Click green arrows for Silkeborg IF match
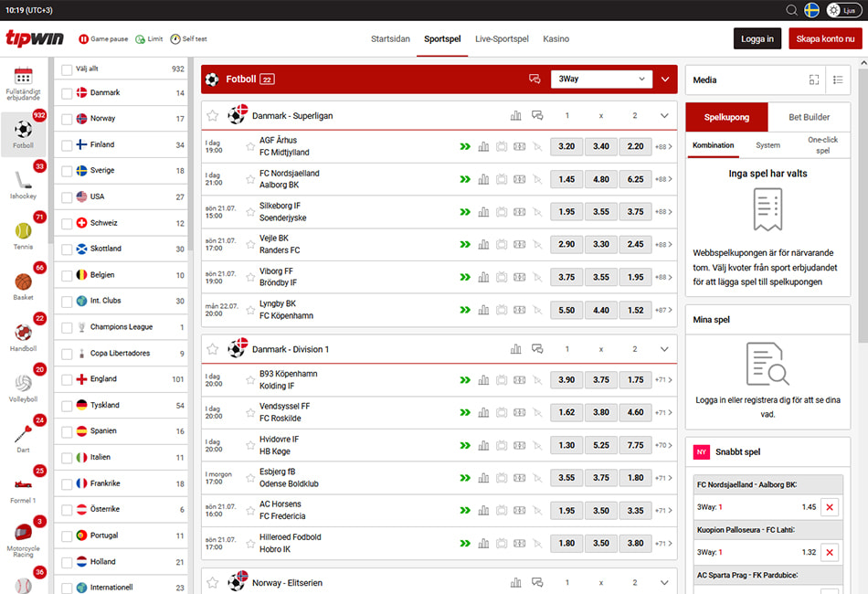Viewport: 868px width, 594px height. [465, 212]
